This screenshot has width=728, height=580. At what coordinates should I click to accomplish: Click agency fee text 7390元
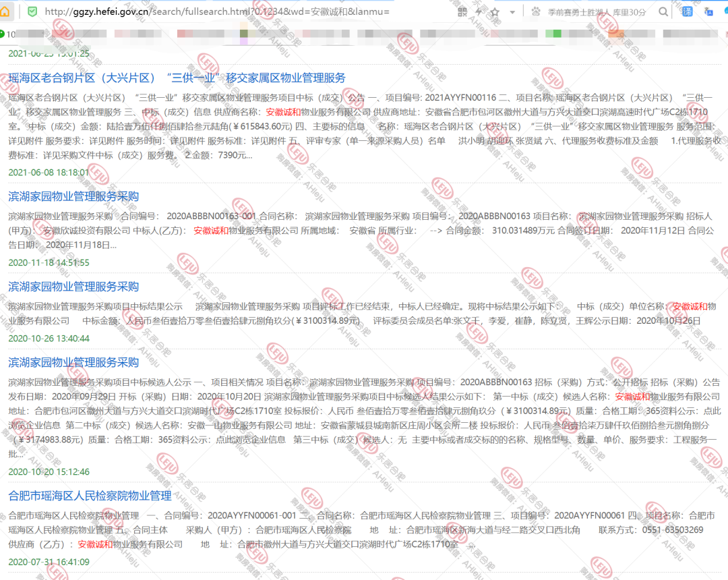coord(232,155)
